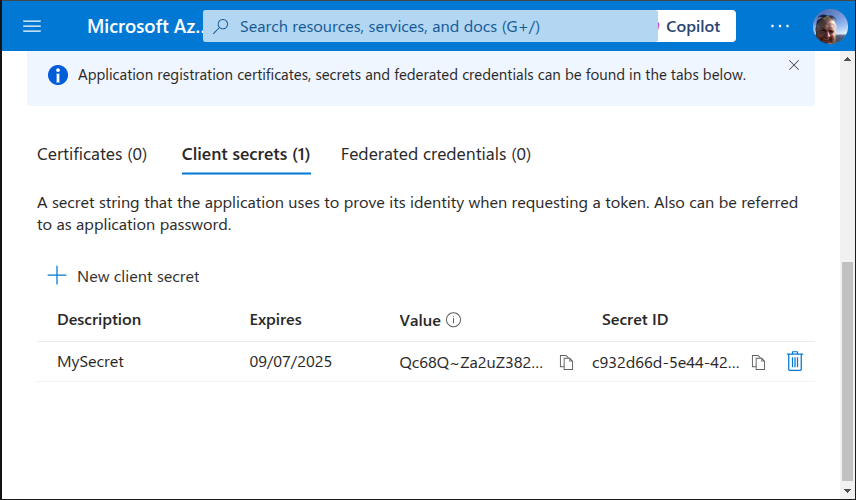Click the Value info icon
Viewport: 856px width, 500px height.
pos(454,320)
